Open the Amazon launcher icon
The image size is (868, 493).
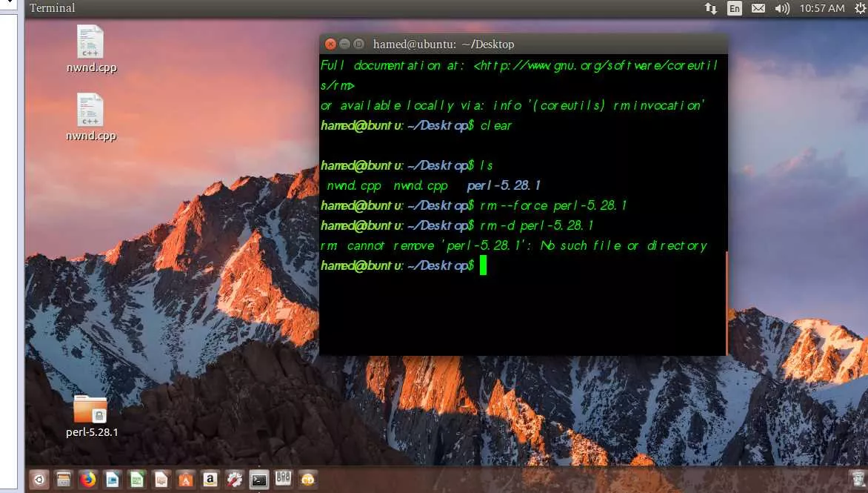pyautogui.click(x=210, y=479)
